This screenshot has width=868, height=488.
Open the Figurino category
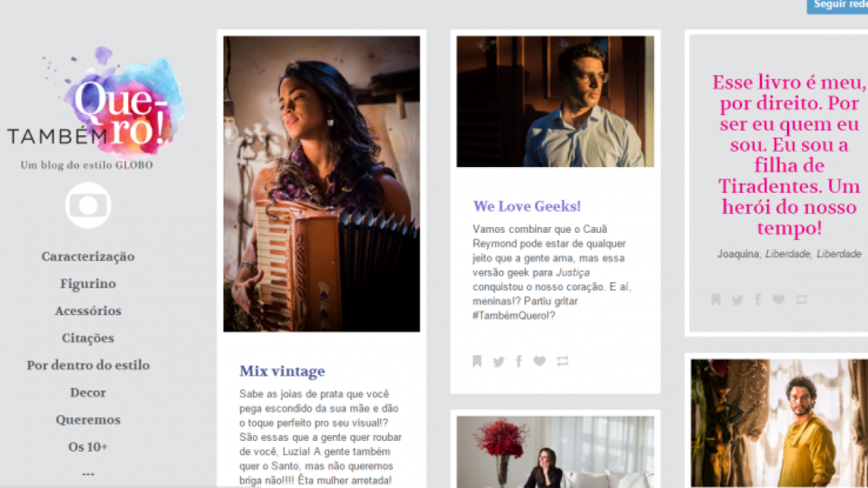[x=88, y=284]
